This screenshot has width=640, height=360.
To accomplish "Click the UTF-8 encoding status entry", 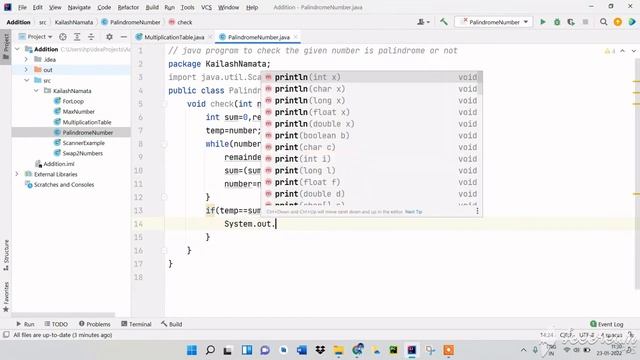I will (587, 335).
